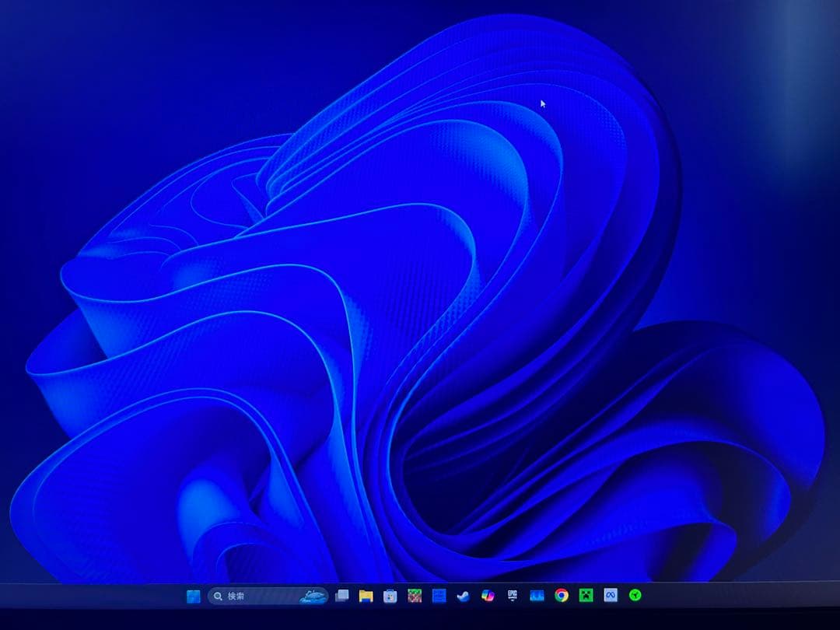Click the magnifying glass in the search bar
The height and width of the screenshot is (630, 840).
click(x=217, y=595)
